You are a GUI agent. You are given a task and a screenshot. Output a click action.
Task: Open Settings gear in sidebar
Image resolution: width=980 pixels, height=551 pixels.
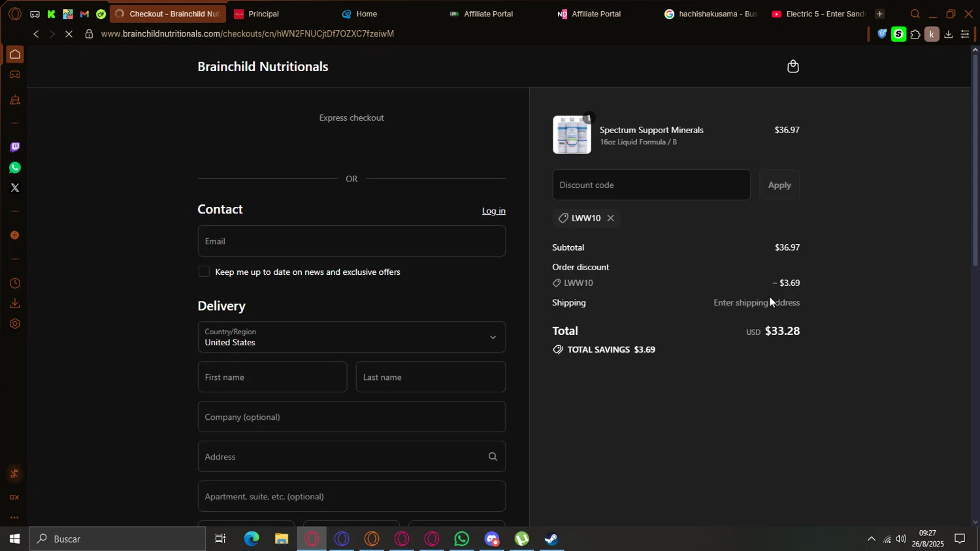15,324
